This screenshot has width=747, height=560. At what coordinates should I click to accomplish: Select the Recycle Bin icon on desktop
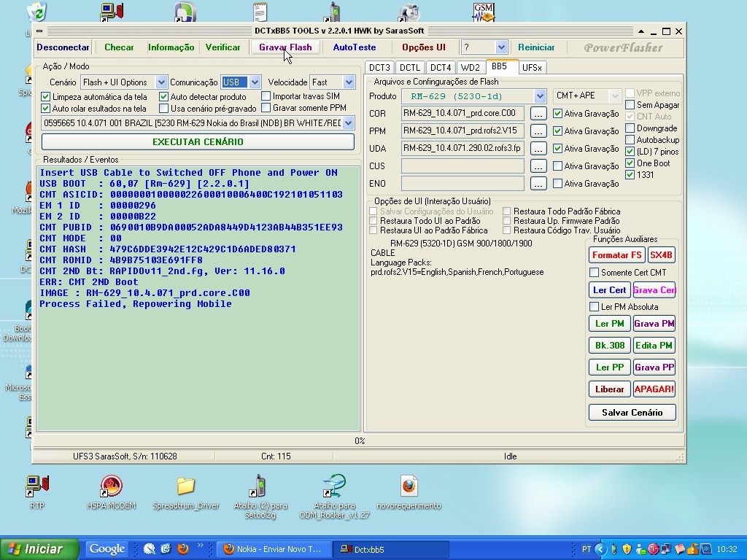point(37,12)
